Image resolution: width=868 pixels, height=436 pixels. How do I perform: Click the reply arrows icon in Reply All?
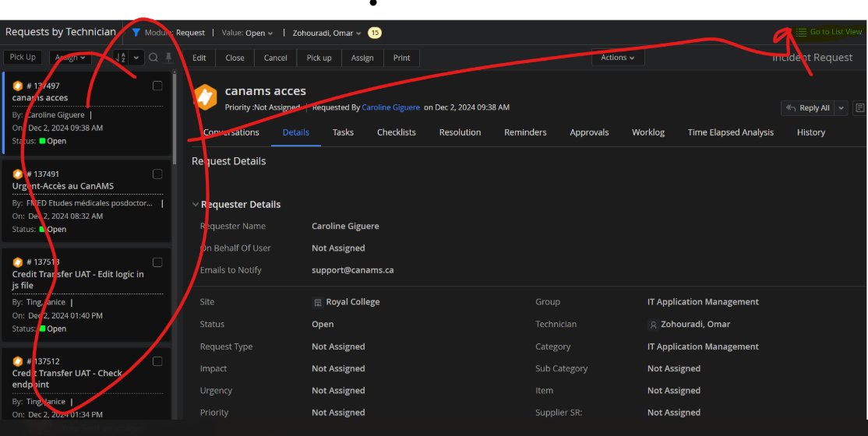click(791, 108)
